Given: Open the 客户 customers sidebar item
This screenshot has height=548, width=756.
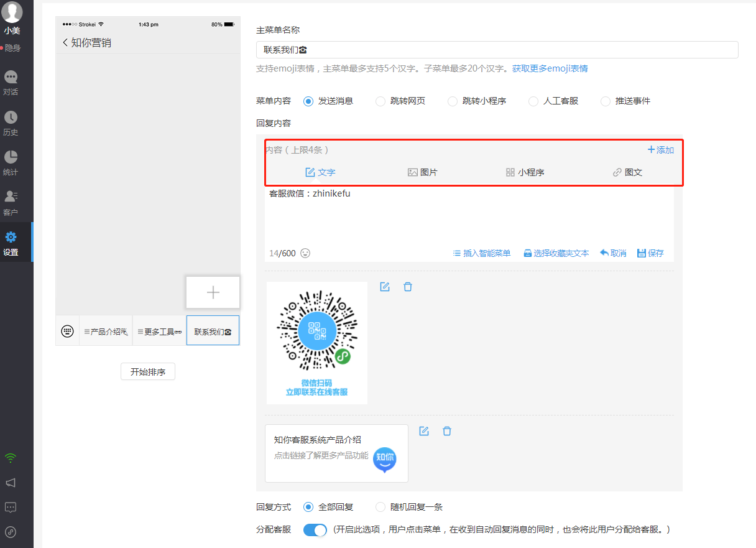Looking at the screenshot, I should tap(11, 203).
